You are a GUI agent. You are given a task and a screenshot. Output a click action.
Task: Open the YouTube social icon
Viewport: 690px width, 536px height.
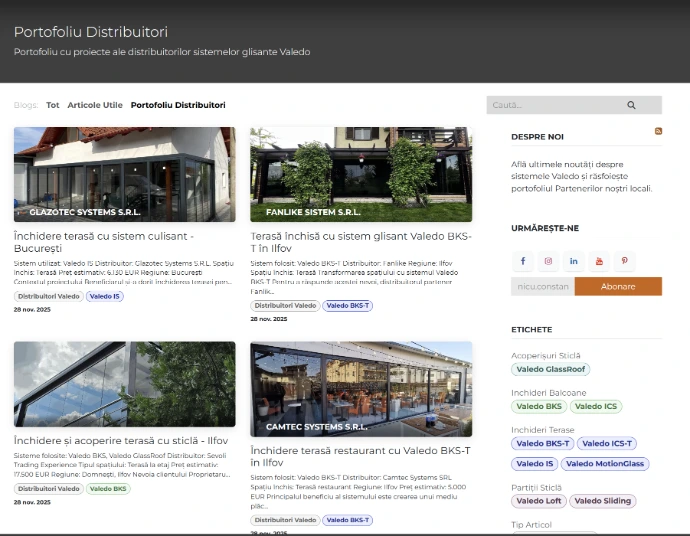[x=599, y=261]
